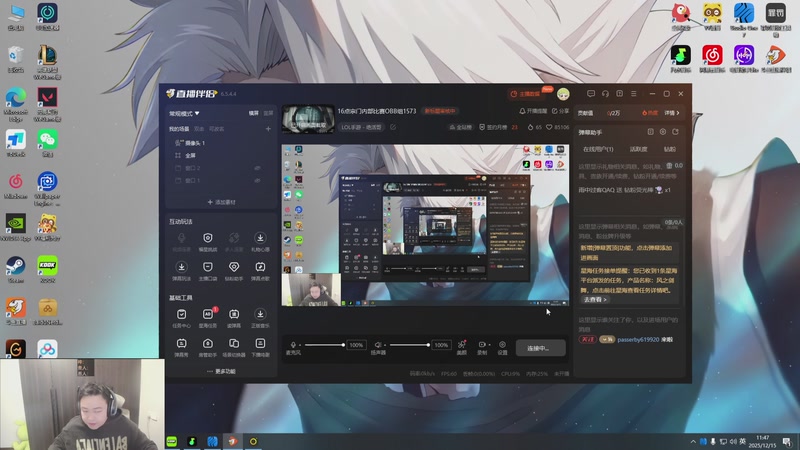Screen dimensions: 800x450
Task: Adjust the microphone volume slider
Action: click(x=324, y=345)
